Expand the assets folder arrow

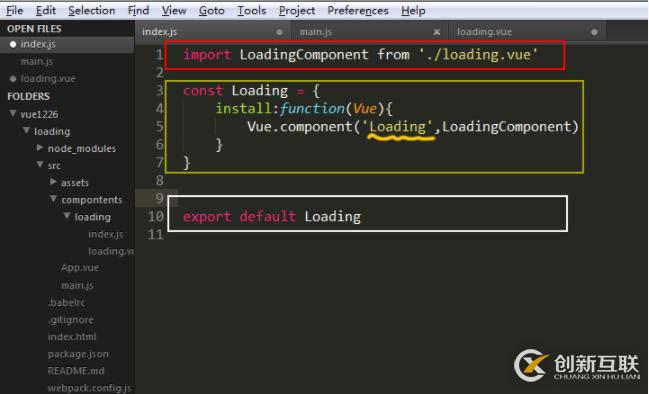tap(53, 182)
